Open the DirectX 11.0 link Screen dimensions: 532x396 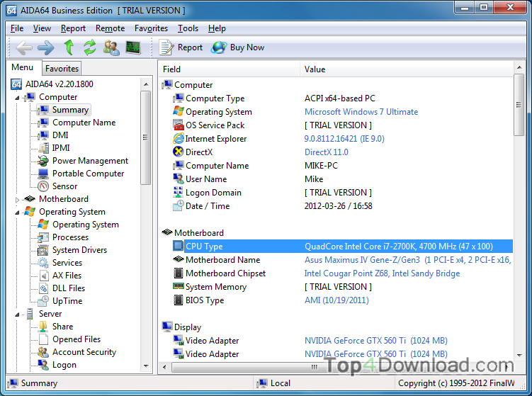326,152
